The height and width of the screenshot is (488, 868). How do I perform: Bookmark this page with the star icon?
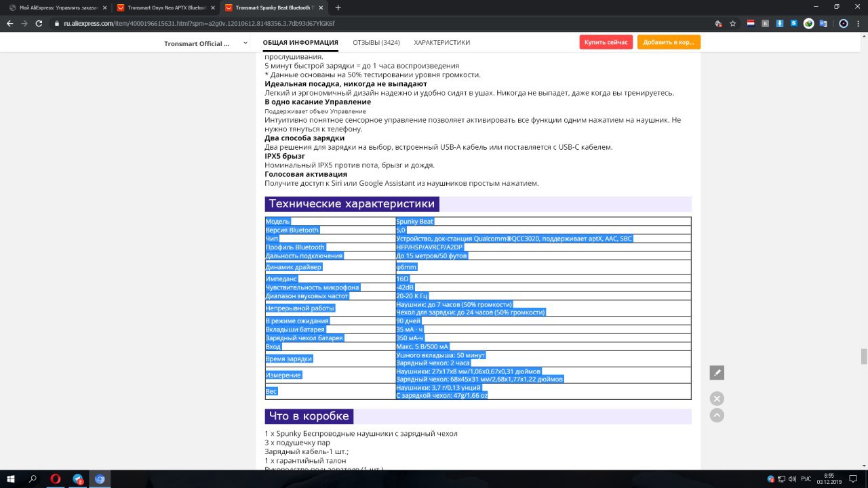click(x=733, y=23)
